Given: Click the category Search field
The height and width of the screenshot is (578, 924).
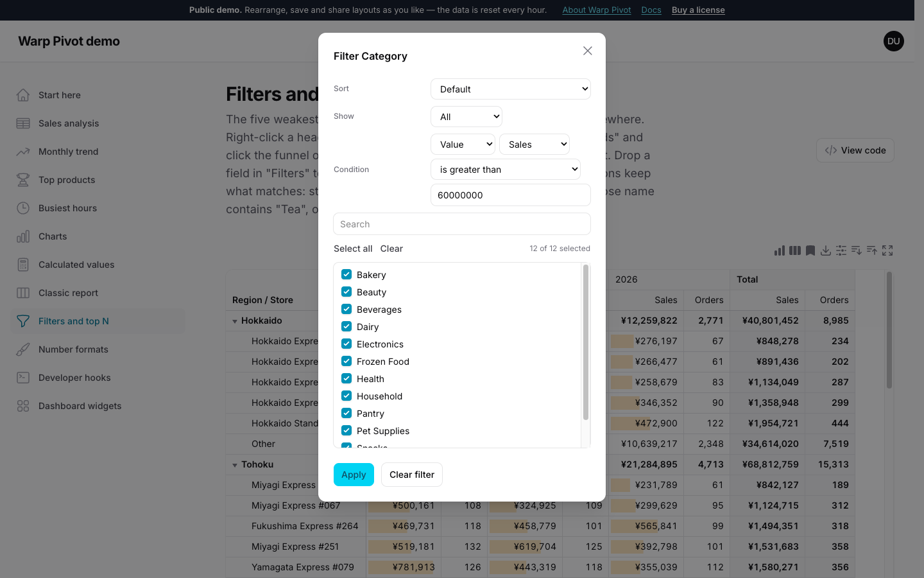Looking at the screenshot, I should (x=462, y=224).
